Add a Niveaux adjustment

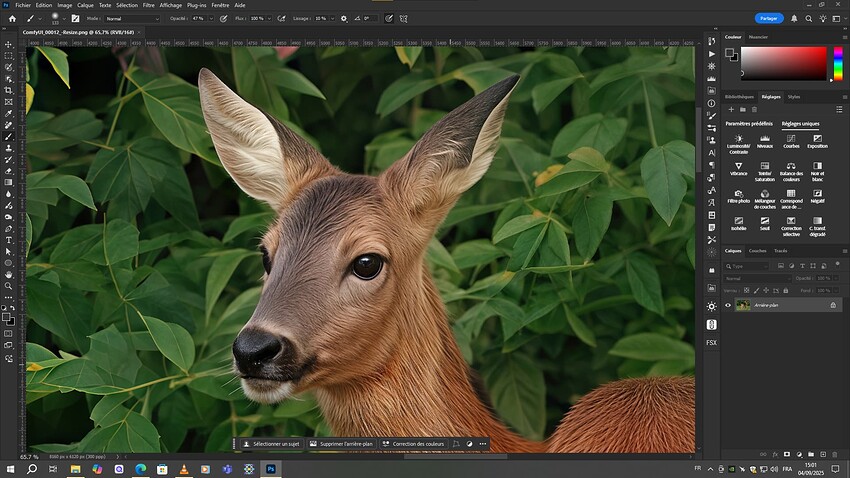[765, 139]
